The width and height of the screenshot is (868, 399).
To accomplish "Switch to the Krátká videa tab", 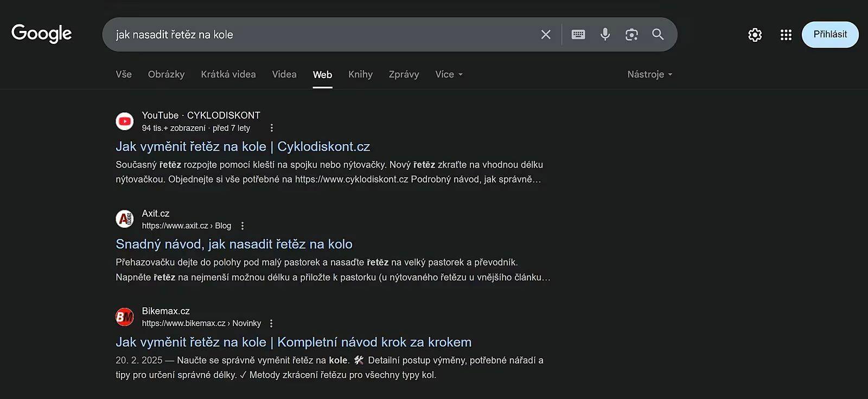I will pyautogui.click(x=228, y=74).
